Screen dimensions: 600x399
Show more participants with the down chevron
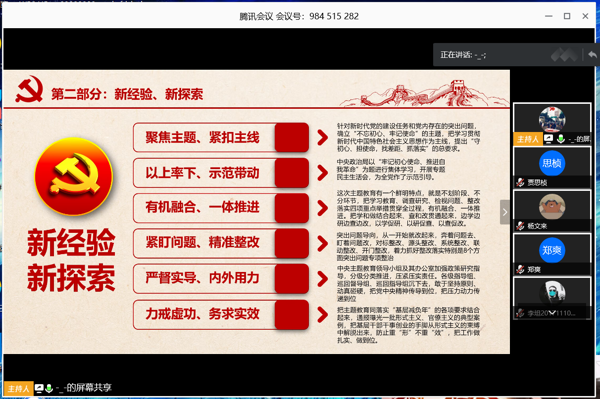point(552,313)
